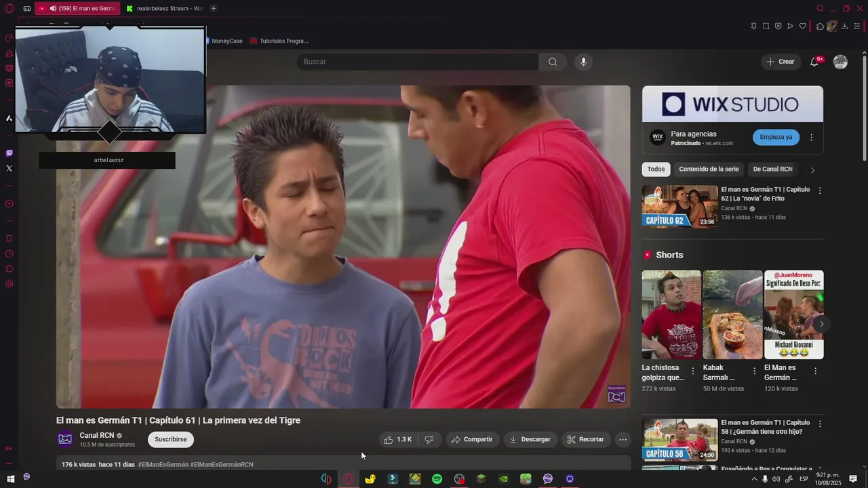Click the Empieza ya ad button

(776, 137)
